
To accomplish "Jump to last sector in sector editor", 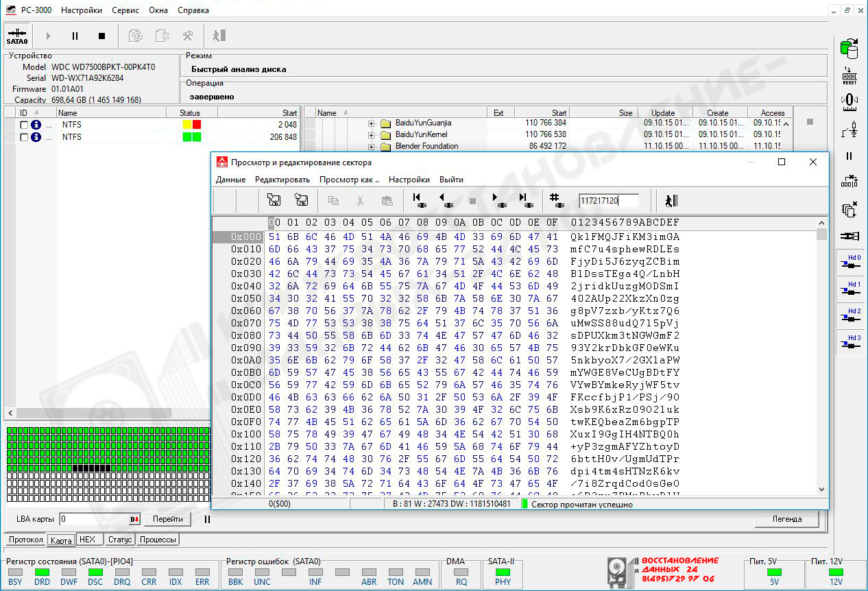I will click(526, 200).
